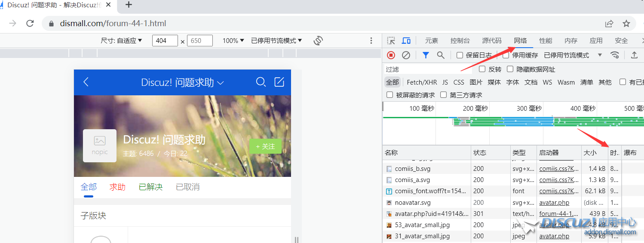Open the 安全 tab
Screen dimensions: 644x243
coord(621,41)
